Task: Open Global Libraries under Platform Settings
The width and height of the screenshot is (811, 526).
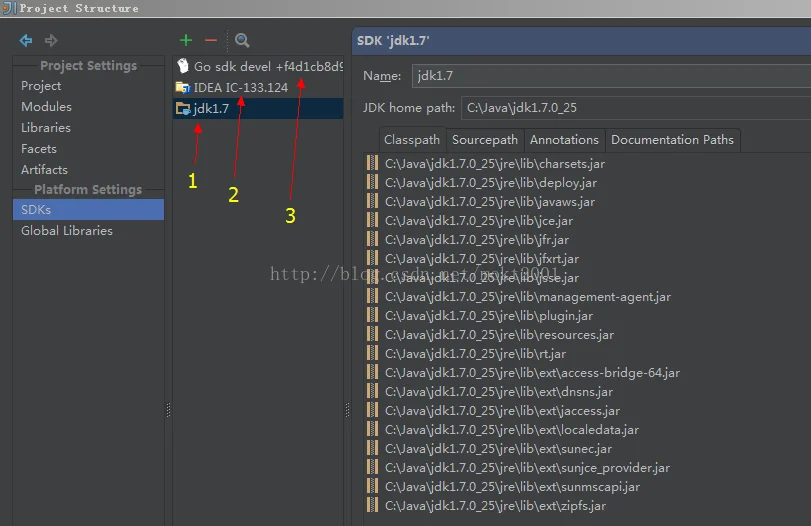Action: coord(67,231)
